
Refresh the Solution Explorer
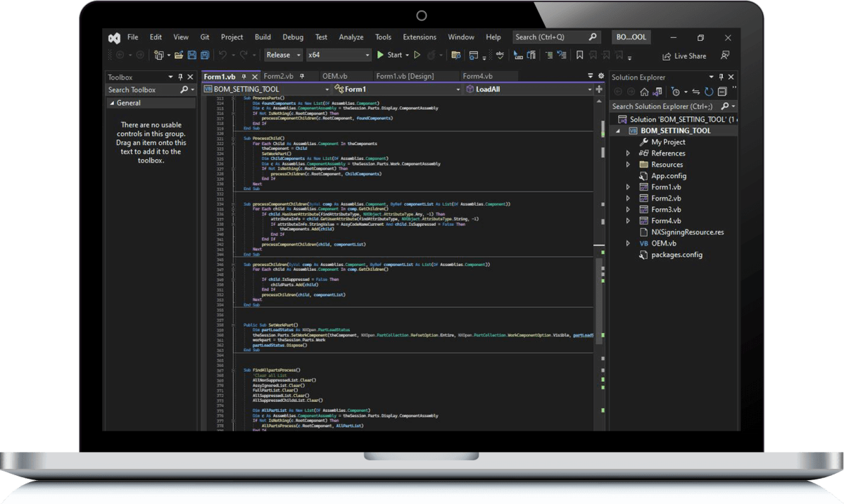[709, 92]
